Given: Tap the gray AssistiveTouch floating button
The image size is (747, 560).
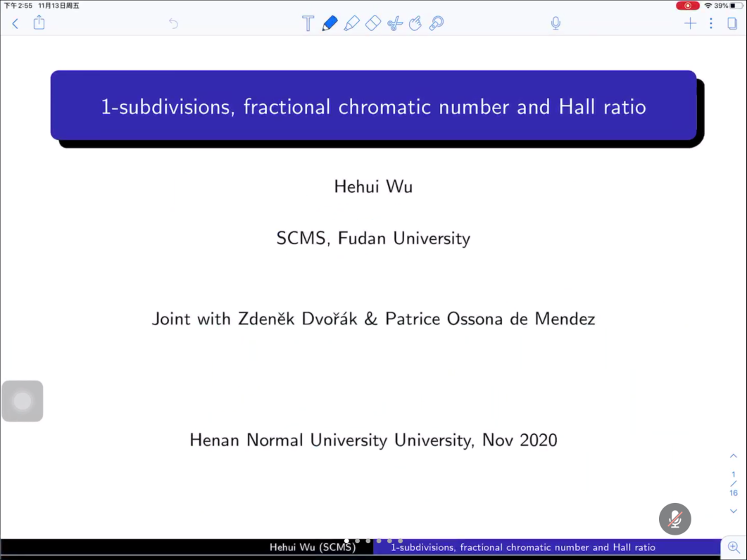Looking at the screenshot, I should point(23,401).
